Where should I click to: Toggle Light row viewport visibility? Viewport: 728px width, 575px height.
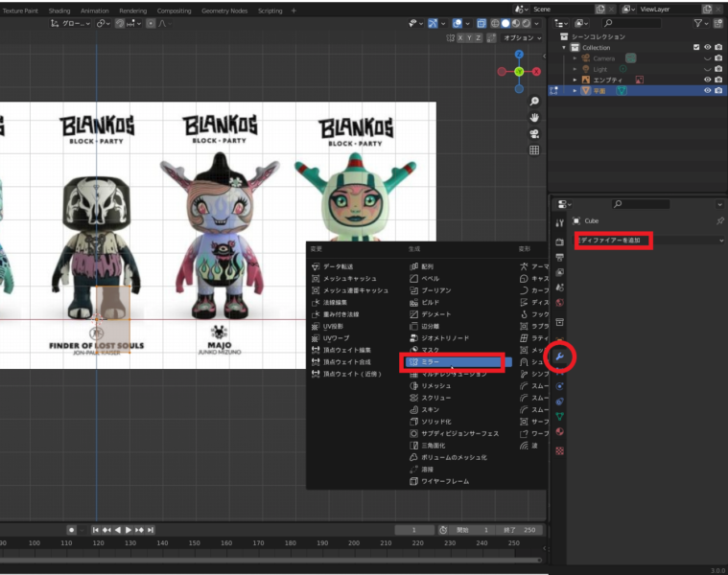pyautogui.click(x=708, y=69)
